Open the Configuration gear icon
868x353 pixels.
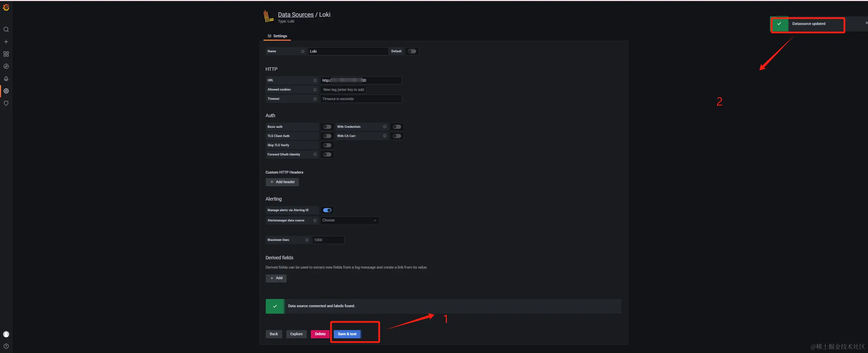pos(6,91)
